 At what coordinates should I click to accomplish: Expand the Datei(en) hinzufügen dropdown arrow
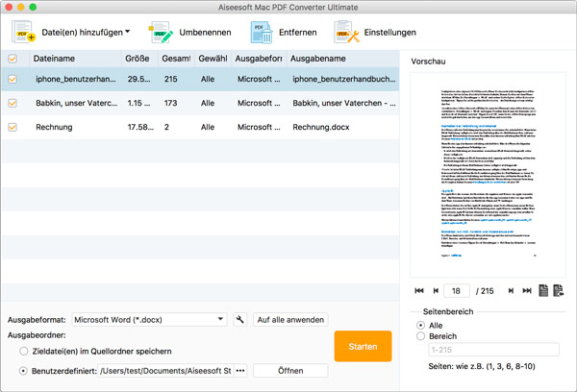click(x=129, y=32)
